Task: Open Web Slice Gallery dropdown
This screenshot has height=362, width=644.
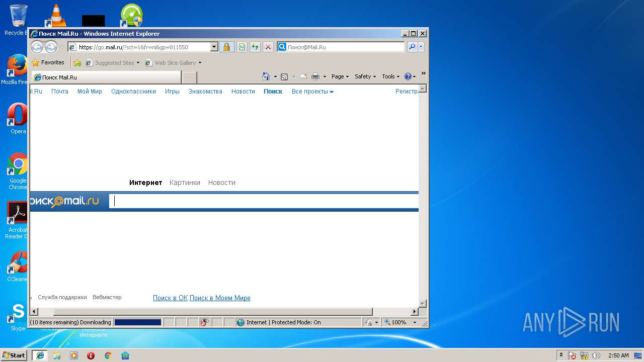Action: [173, 63]
